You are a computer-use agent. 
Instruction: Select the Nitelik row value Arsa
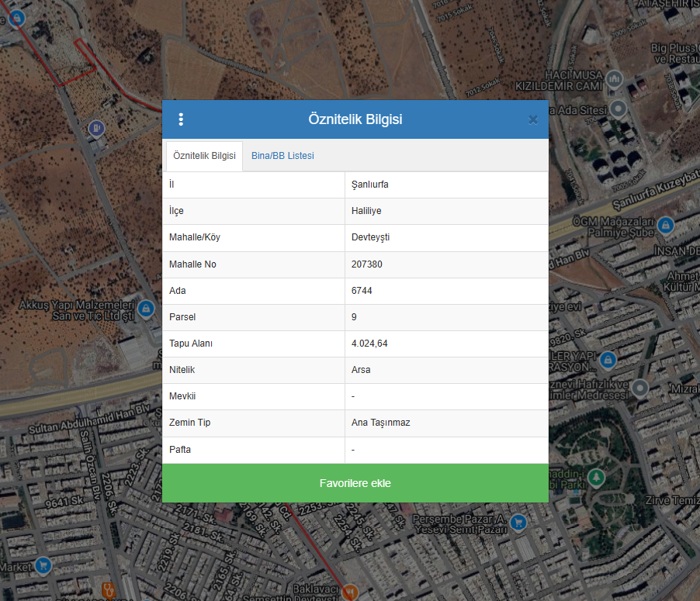tap(361, 370)
